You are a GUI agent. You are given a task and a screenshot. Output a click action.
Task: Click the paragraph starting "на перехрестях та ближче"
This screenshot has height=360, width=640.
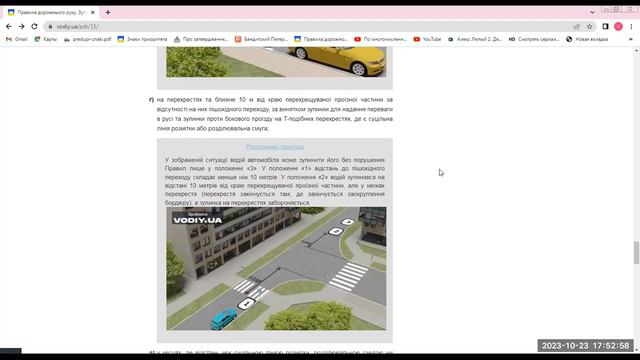point(275,114)
